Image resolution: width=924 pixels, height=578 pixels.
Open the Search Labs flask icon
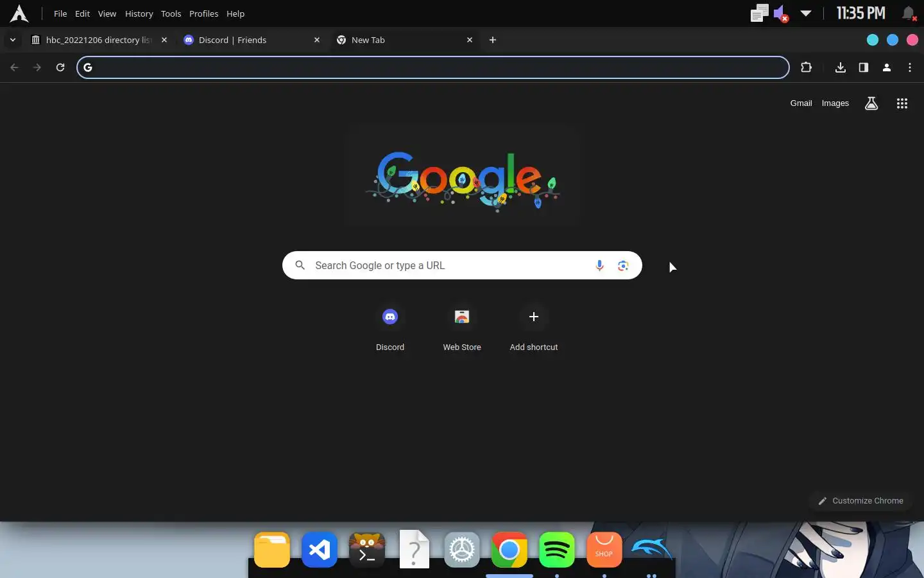pyautogui.click(x=871, y=103)
